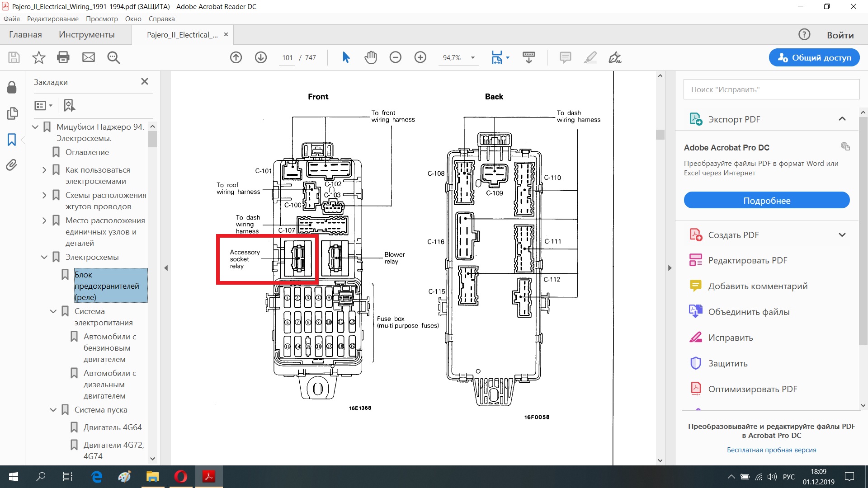Zoom in with the plus button
Screen dimensions: 868x488
coord(420,57)
